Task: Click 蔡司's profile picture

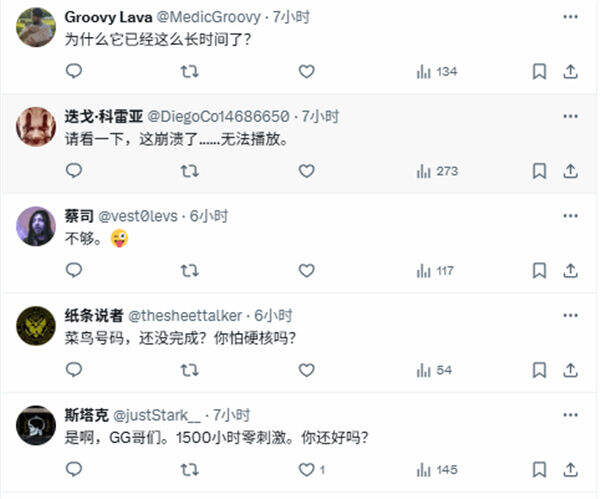Action: (x=36, y=225)
